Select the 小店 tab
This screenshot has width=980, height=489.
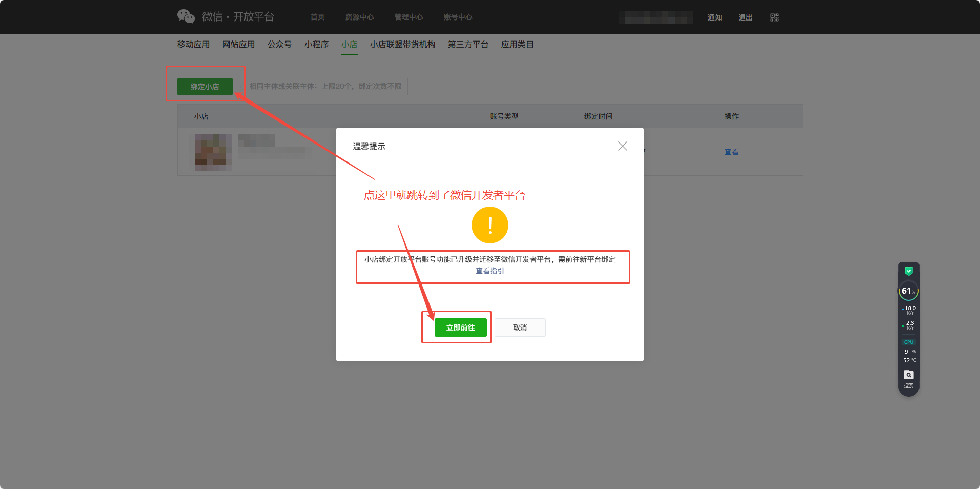(350, 45)
